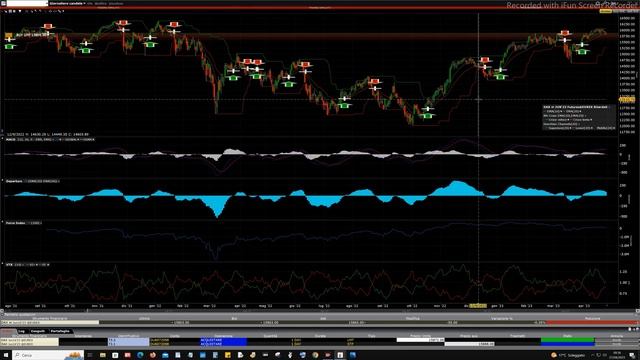
Task: Select the first ACQUISTARE order row cell
Action: tap(223, 340)
